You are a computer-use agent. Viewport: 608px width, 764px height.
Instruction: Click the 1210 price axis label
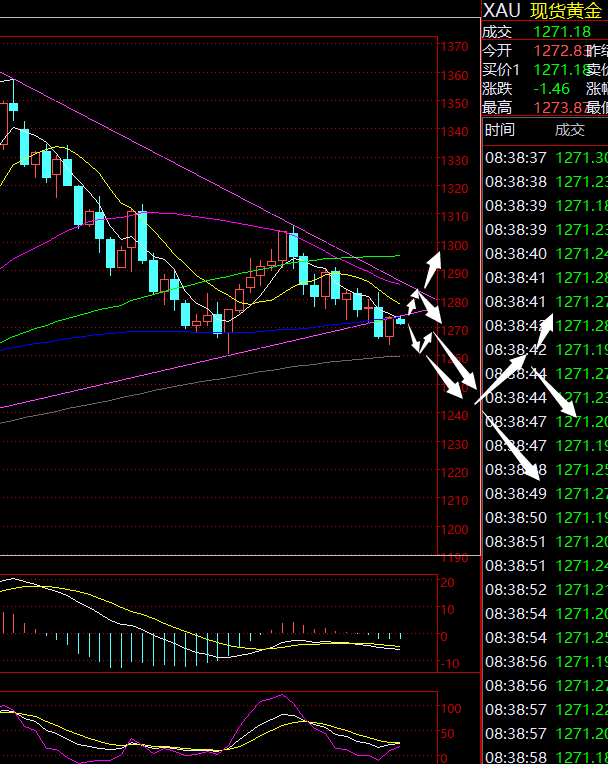tap(455, 501)
